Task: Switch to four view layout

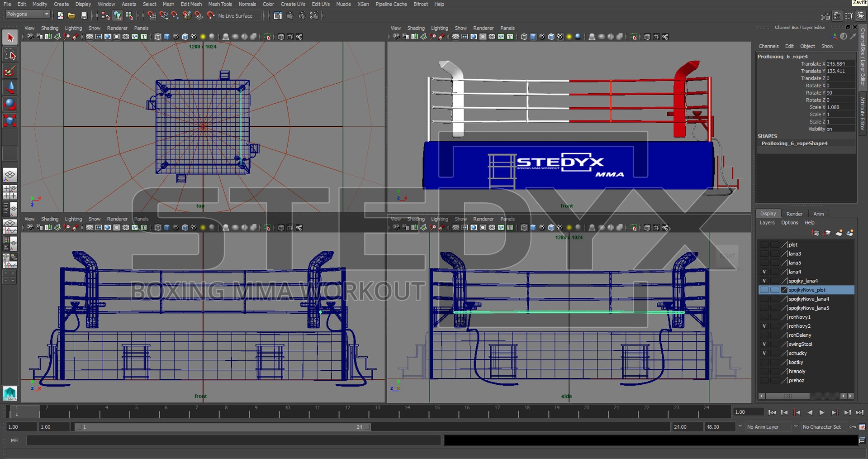Action: (x=10, y=192)
